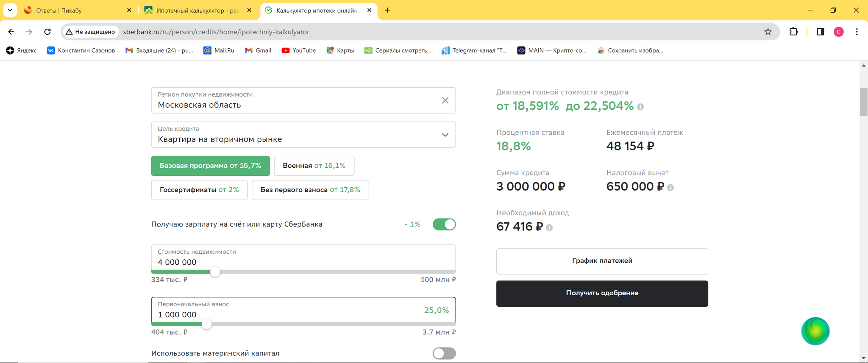The image size is (868, 363).
Task: Open the Сериалы смотреть bookmark
Action: 398,50
